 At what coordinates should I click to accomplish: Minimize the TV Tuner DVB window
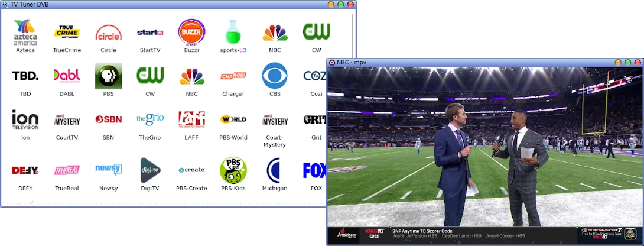coord(331,5)
